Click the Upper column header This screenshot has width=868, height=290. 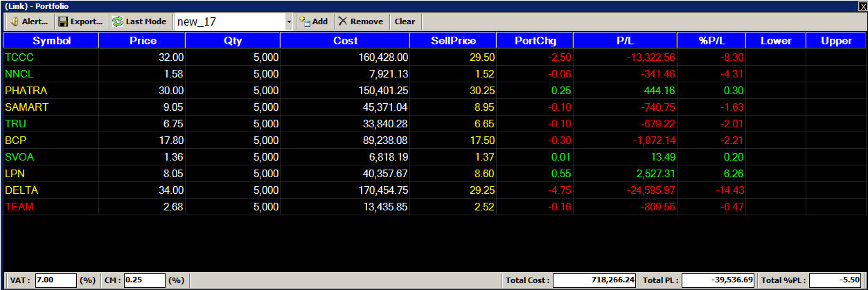836,40
